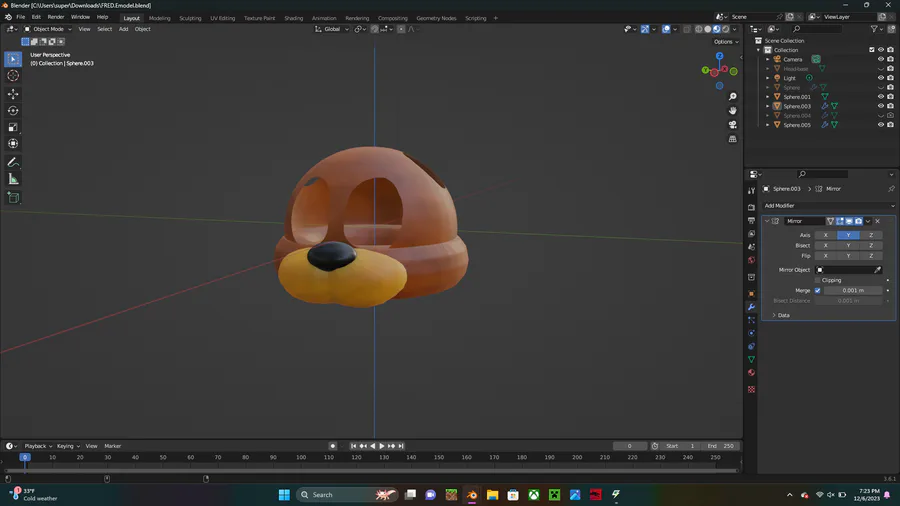Open the Render properties tab icon
Image resolution: width=900 pixels, height=506 pixels.
click(x=751, y=207)
